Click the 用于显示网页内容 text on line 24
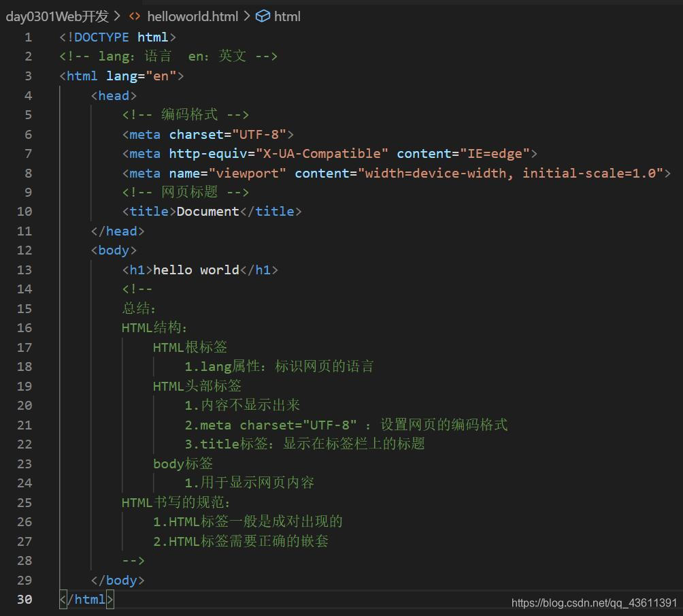 [257, 483]
